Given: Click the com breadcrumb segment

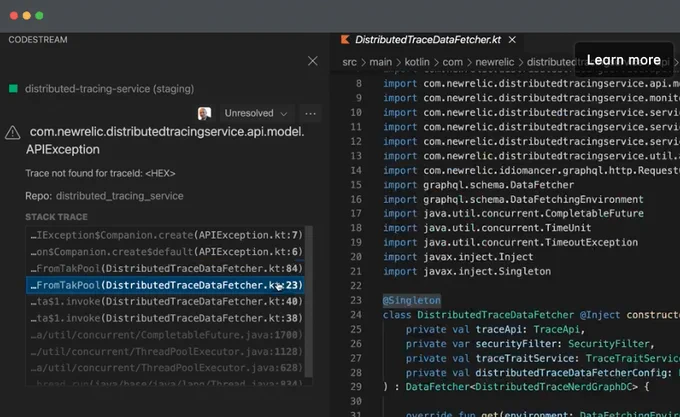Looking at the screenshot, I should [x=452, y=62].
